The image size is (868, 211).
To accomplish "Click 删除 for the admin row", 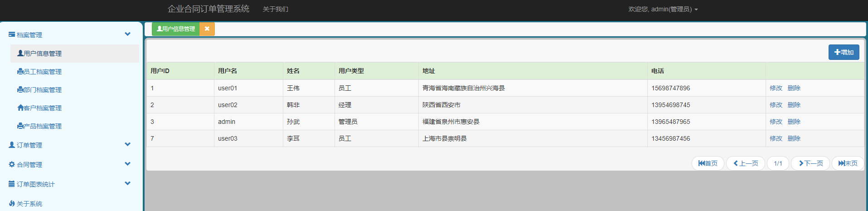I will pyautogui.click(x=794, y=122).
